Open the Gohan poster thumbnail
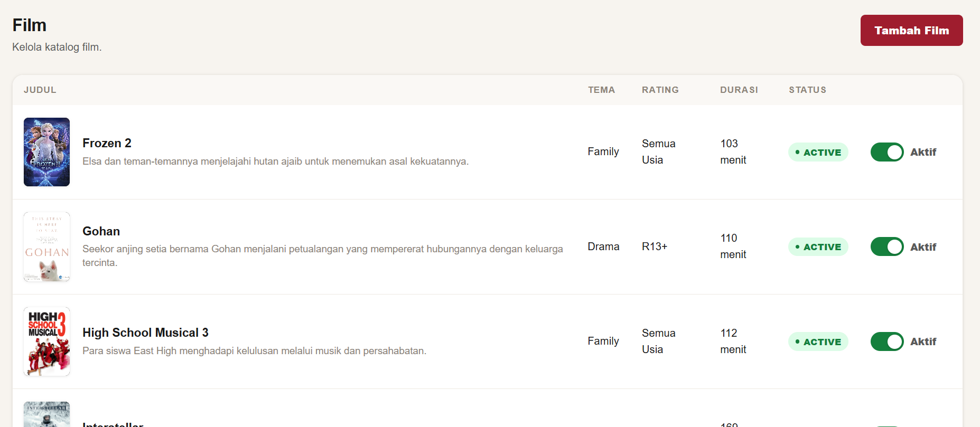The image size is (980, 427). (x=46, y=246)
